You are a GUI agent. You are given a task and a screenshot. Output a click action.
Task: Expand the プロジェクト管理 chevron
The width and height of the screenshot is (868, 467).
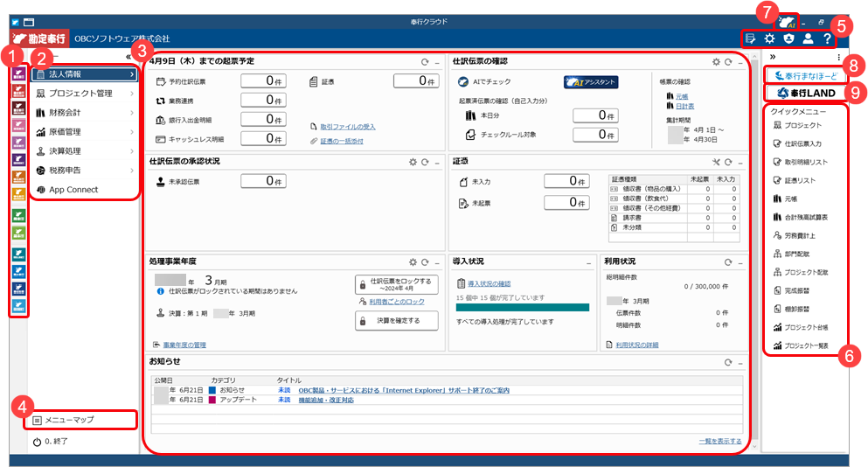coord(132,93)
